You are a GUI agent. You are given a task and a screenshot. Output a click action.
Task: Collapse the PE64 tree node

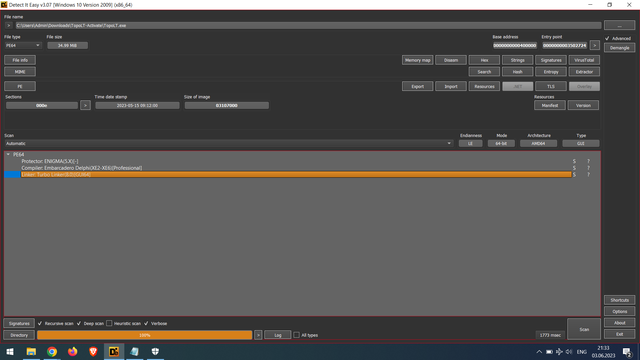pyautogui.click(x=8, y=154)
